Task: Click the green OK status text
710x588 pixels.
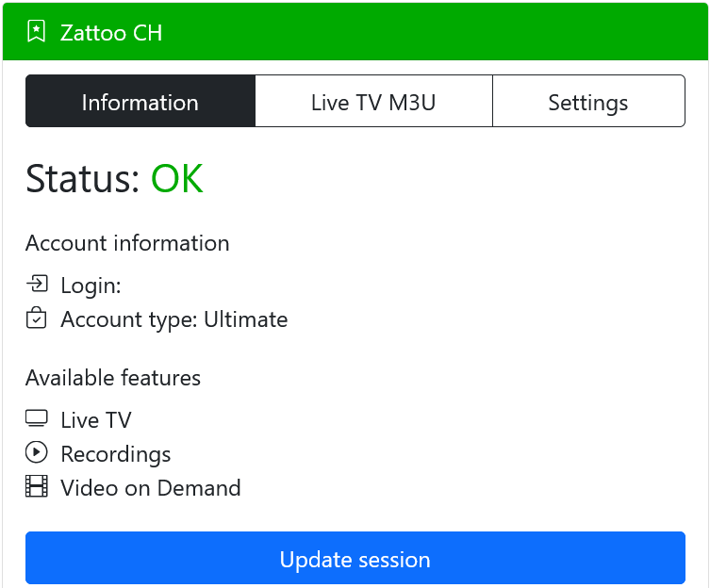Action: [177, 179]
